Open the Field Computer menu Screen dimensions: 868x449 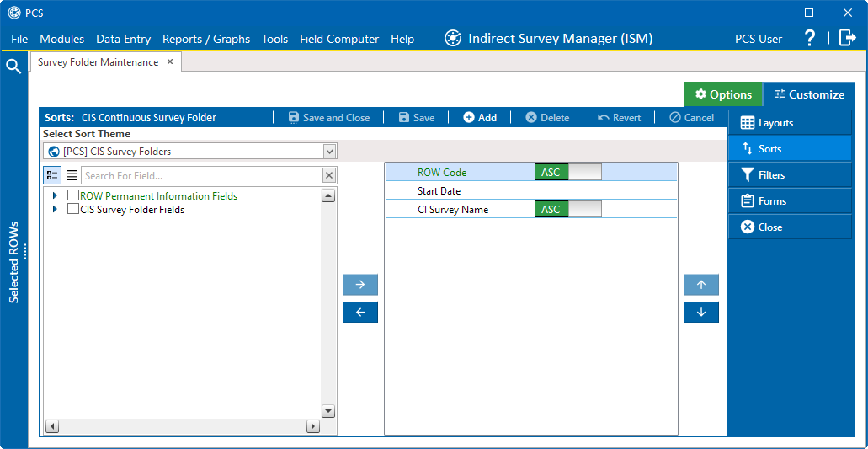[339, 39]
